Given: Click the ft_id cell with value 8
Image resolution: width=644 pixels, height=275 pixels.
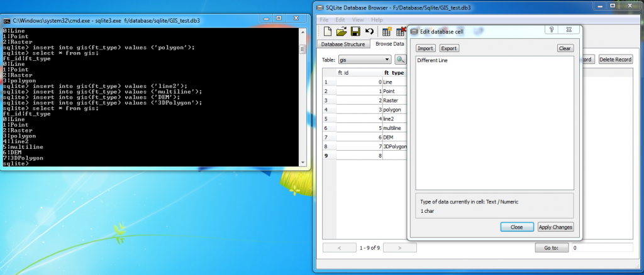Looking at the screenshot, I should [359, 156].
